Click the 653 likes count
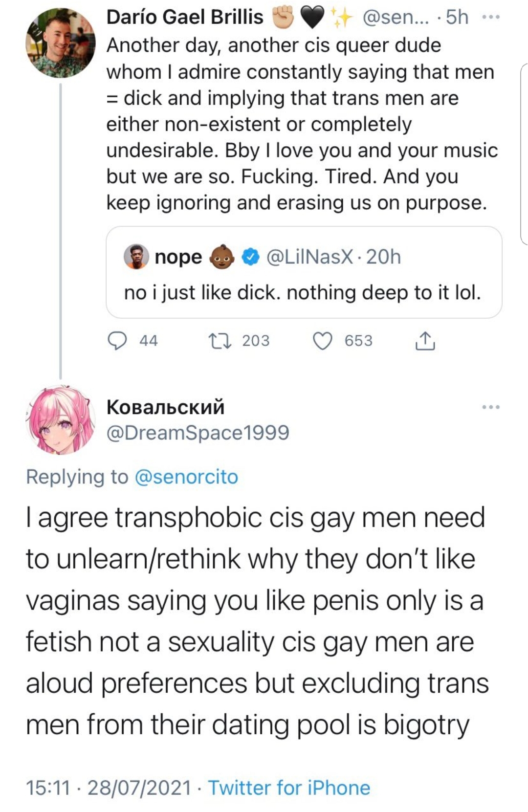528x812 pixels. coord(358,341)
